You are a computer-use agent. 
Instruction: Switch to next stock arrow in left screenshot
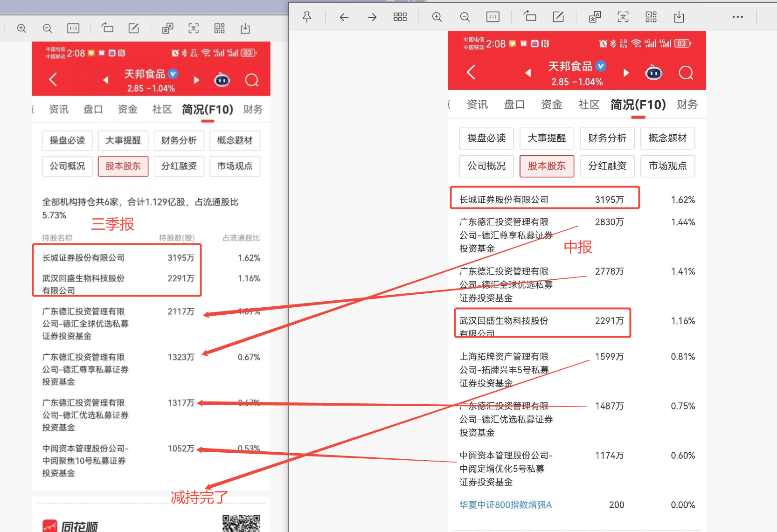[x=196, y=80]
